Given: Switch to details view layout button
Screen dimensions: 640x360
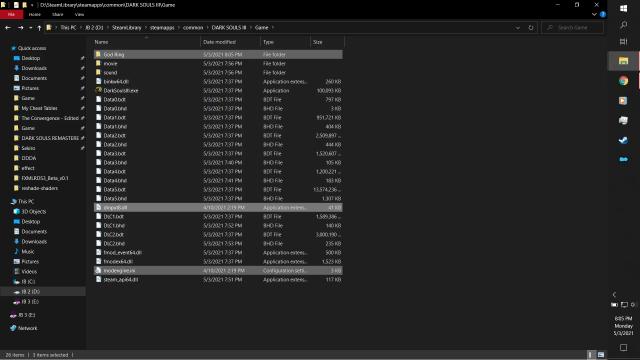Looking at the screenshot, I should tap(590, 355).
